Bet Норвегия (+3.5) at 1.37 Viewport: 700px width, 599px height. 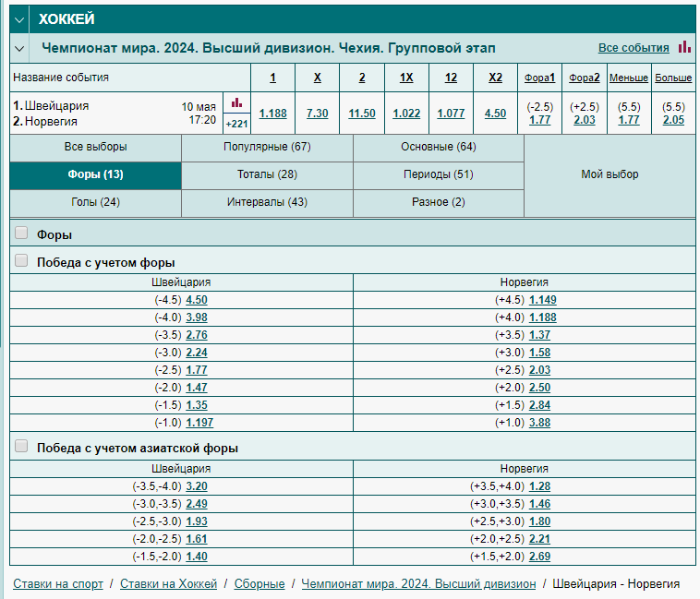tap(539, 335)
